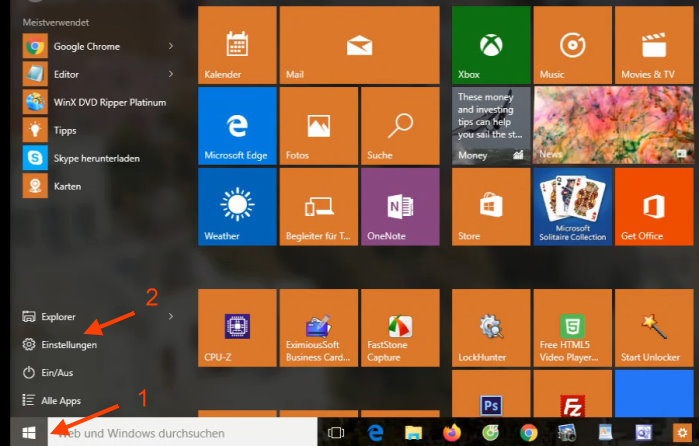Open the Store tile
The width and height of the screenshot is (699, 446).
click(x=490, y=207)
